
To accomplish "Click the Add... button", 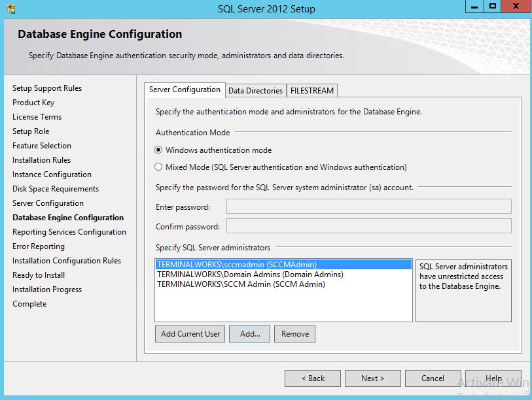I will (x=250, y=334).
